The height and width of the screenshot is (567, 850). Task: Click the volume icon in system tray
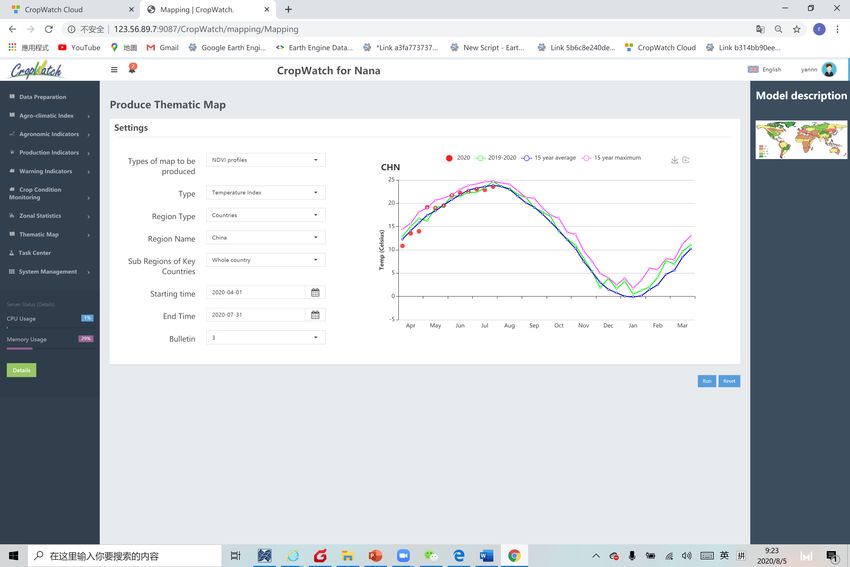point(687,556)
